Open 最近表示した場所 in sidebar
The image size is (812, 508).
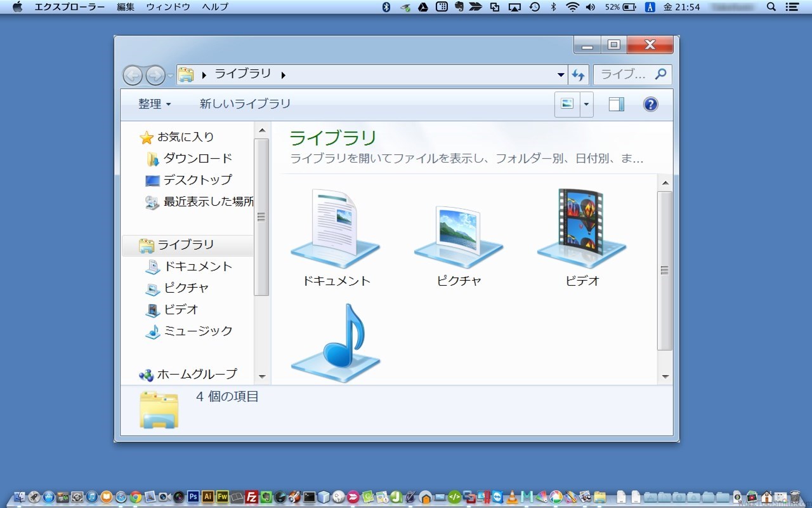point(199,201)
